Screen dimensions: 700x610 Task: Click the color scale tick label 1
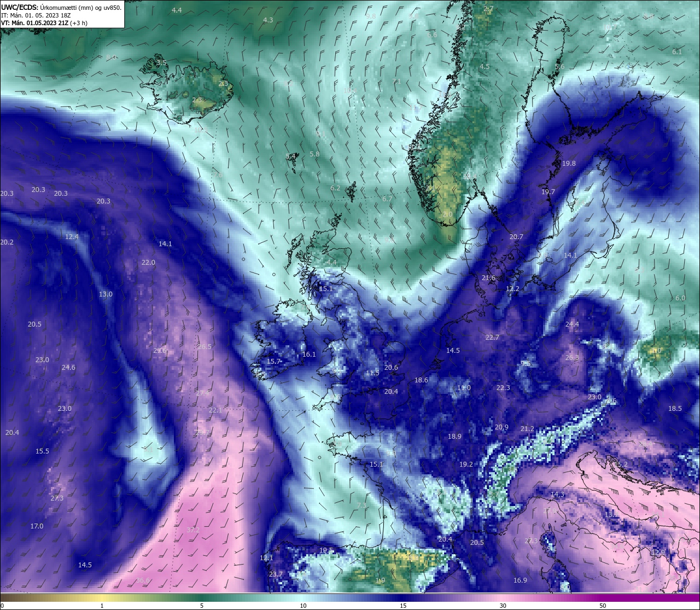(x=102, y=606)
